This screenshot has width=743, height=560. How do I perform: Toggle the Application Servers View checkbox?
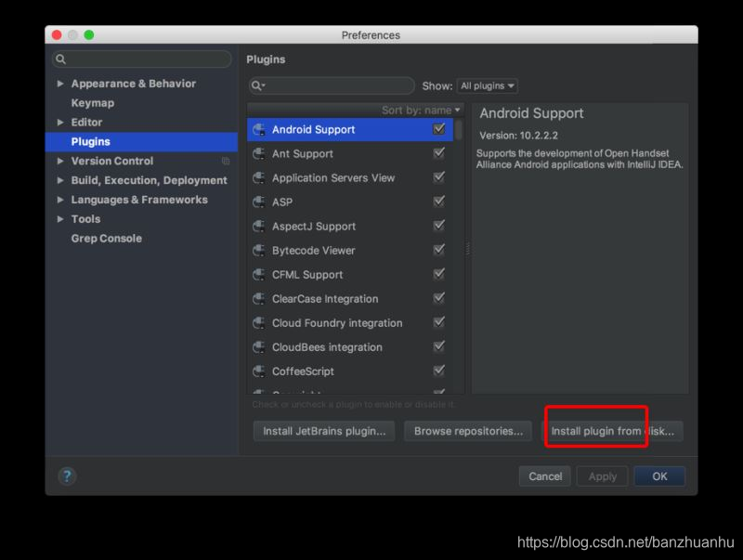[438, 177]
